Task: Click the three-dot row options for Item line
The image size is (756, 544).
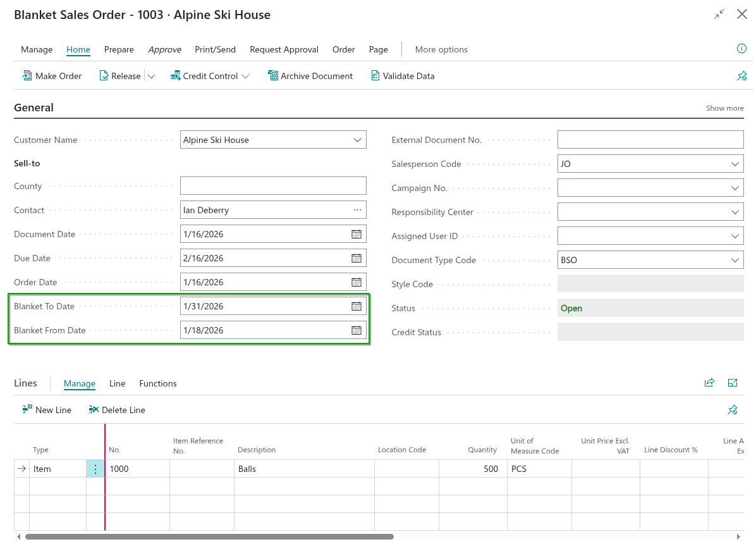Action: point(95,469)
